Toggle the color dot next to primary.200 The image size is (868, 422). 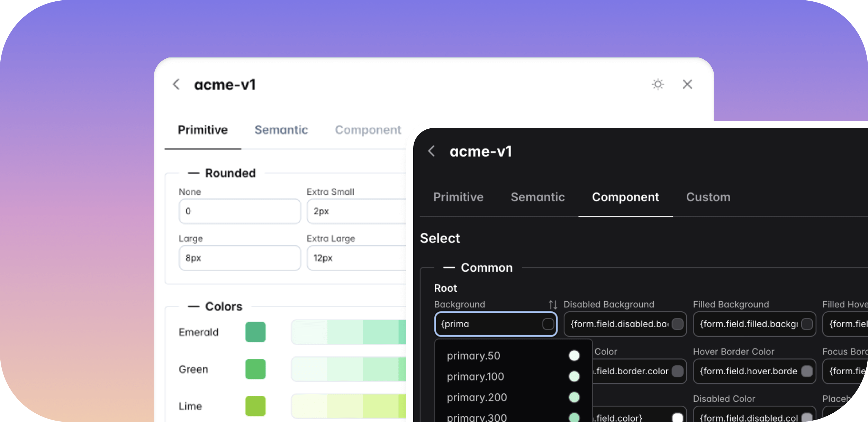pyautogui.click(x=574, y=397)
